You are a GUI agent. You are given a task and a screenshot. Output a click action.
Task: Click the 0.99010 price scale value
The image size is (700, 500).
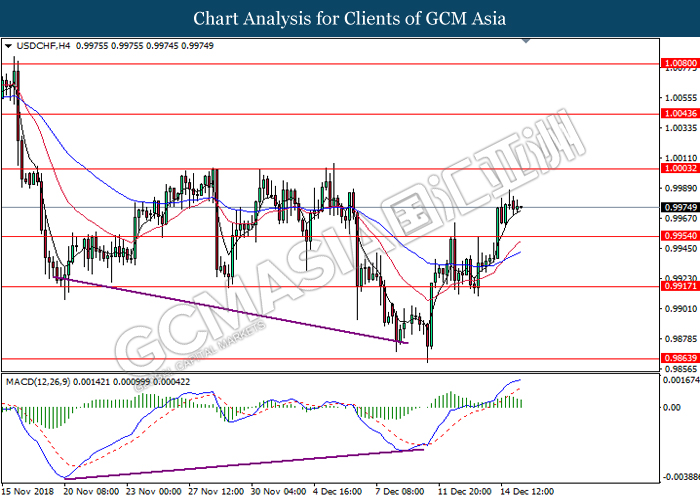(x=681, y=309)
